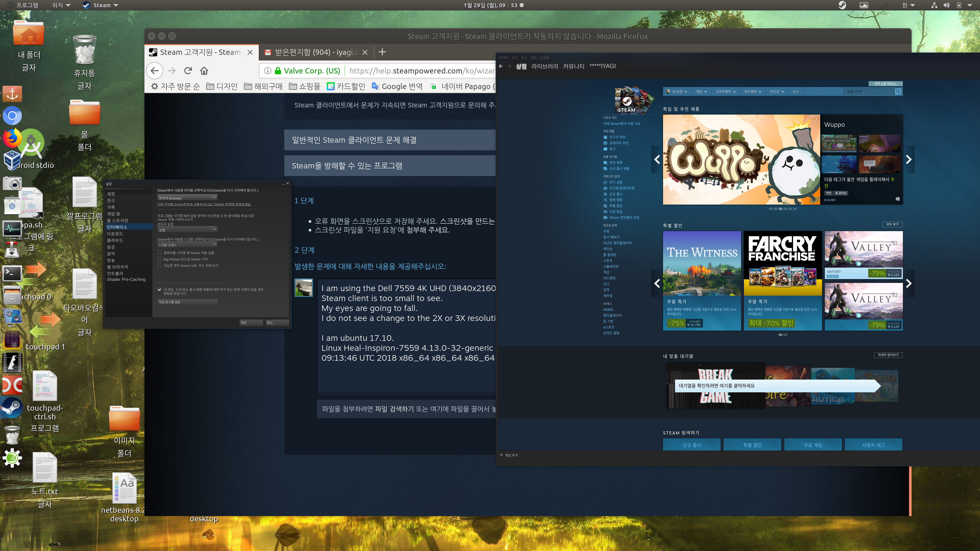The image size is (980, 551).
Task: Click Google 번역 bookmark
Action: 397,86
